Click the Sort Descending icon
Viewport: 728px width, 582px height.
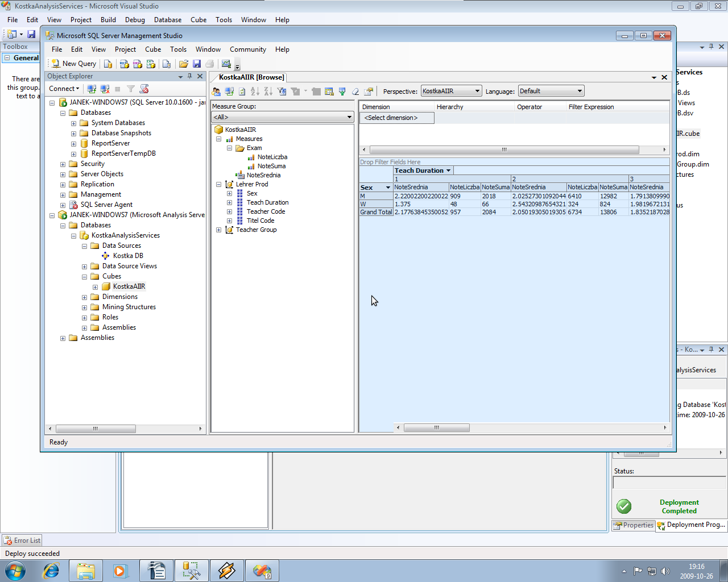[268, 91]
